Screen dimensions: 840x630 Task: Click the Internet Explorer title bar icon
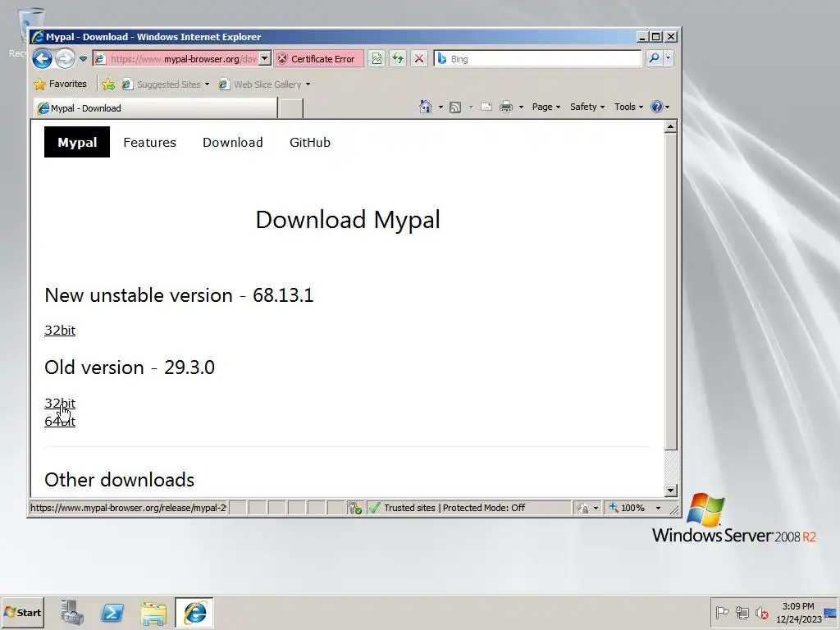click(38, 37)
